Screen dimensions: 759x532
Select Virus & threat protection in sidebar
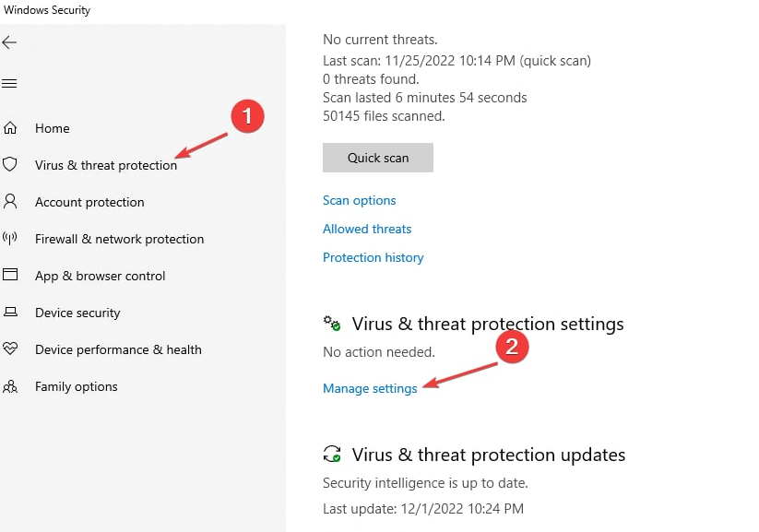pos(106,165)
